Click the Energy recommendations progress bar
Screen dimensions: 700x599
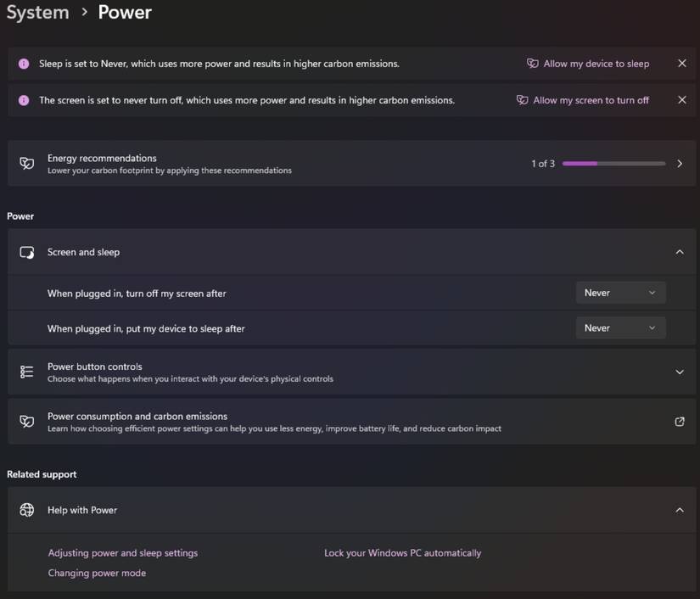pyautogui.click(x=613, y=164)
